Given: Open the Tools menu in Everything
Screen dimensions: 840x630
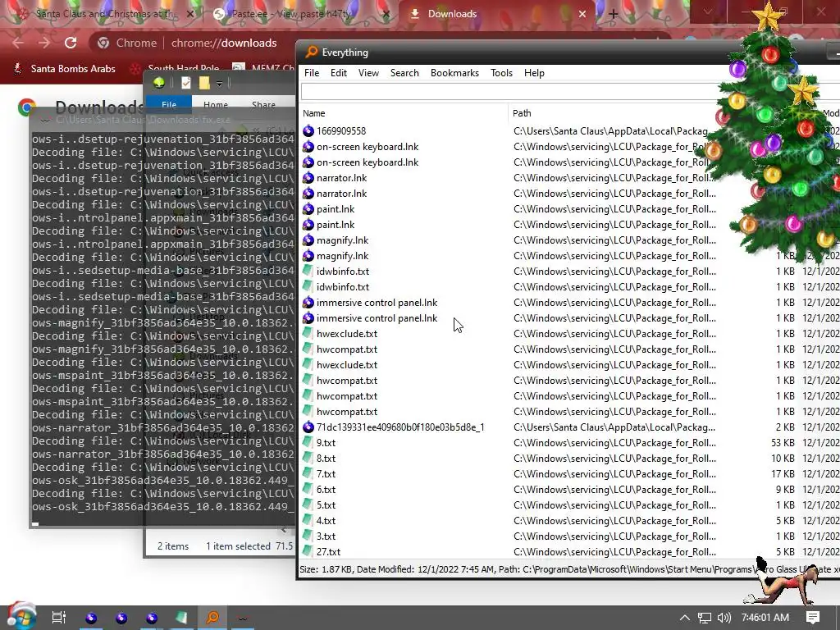Looking at the screenshot, I should tap(501, 73).
